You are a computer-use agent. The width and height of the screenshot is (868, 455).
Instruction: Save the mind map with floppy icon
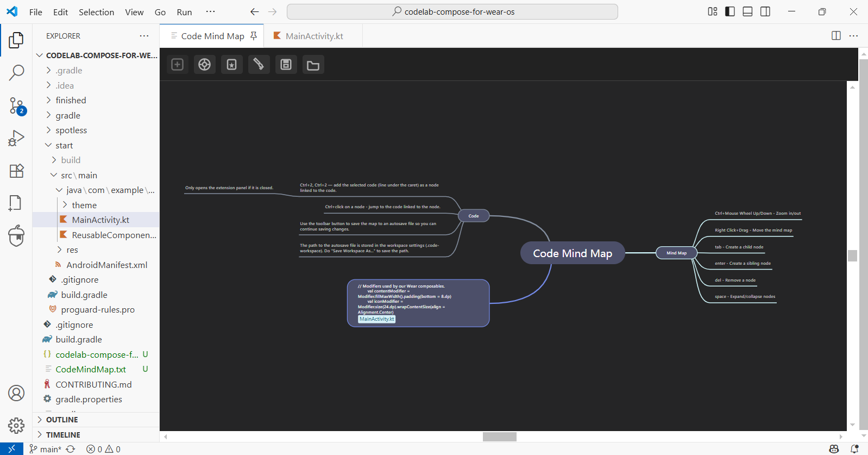(x=286, y=65)
